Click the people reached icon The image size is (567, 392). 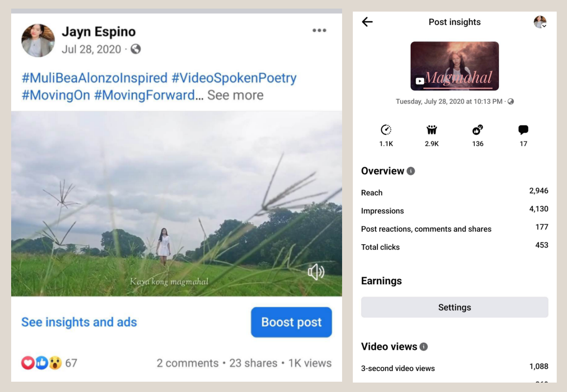pos(432,130)
